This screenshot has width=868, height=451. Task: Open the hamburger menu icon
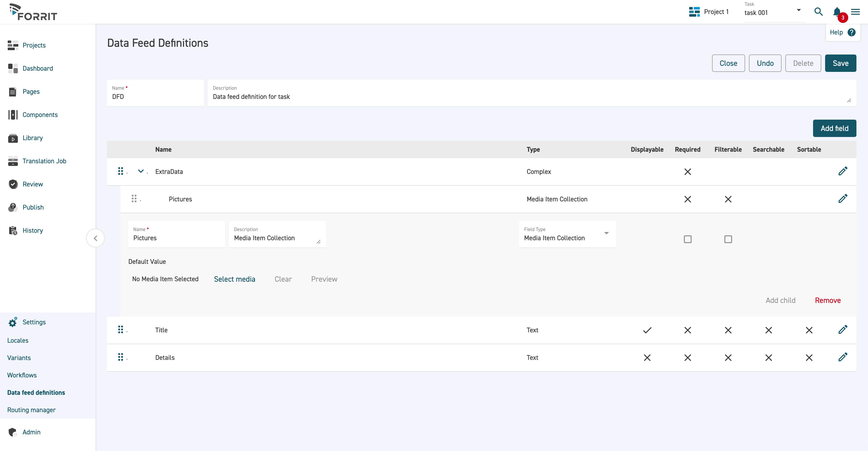(x=855, y=12)
